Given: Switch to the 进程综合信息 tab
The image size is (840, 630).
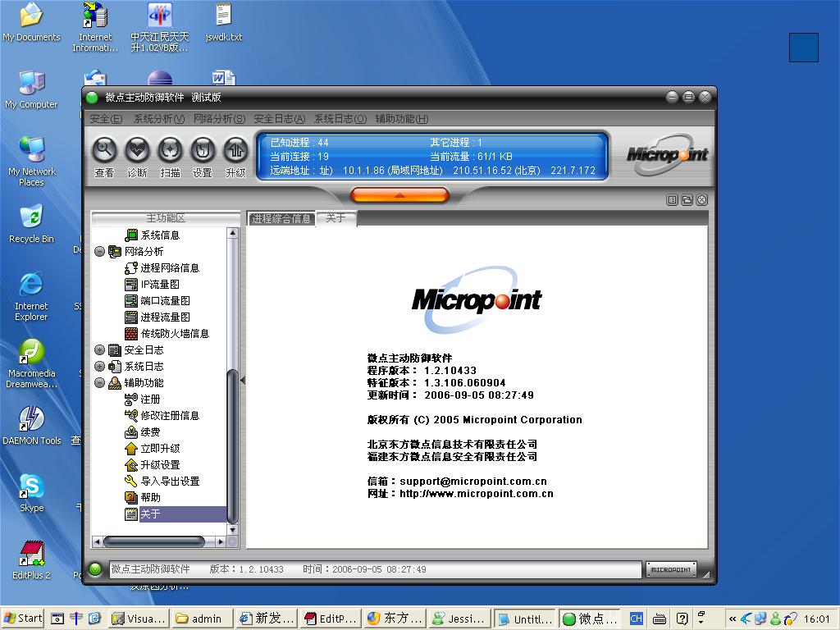Looking at the screenshot, I should pyautogui.click(x=281, y=218).
